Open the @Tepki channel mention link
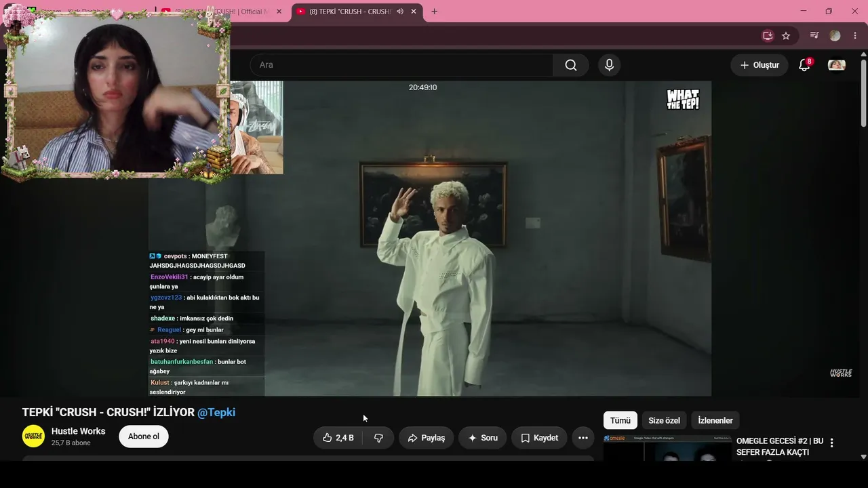The height and width of the screenshot is (488, 868). point(216,412)
